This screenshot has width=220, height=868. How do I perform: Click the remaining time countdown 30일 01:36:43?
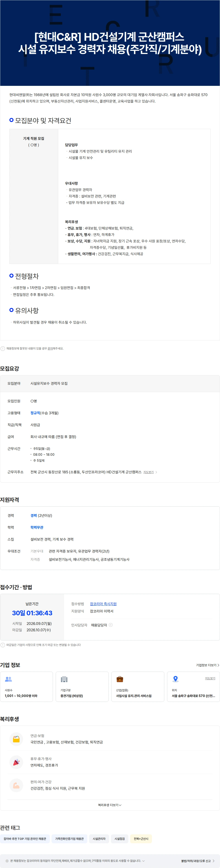coord(32,613)
